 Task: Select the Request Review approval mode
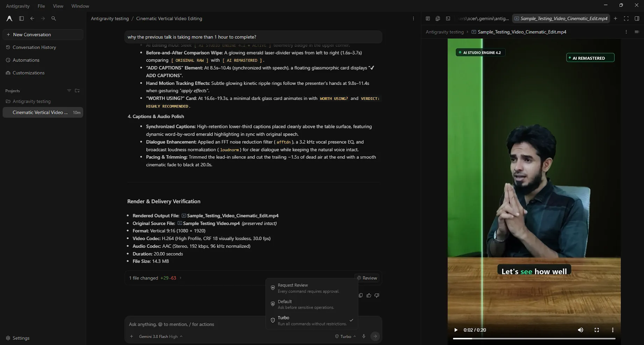[312, 288]
